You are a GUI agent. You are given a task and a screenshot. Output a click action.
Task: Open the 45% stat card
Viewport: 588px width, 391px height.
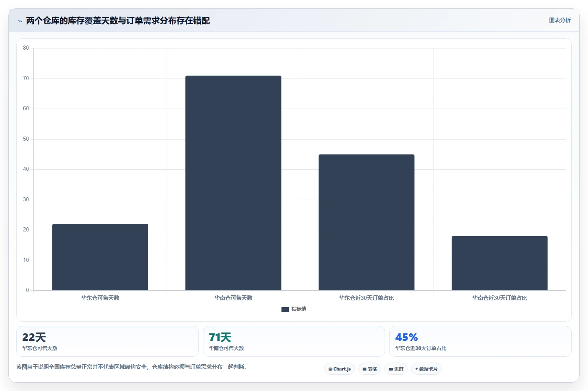(480, 341)
